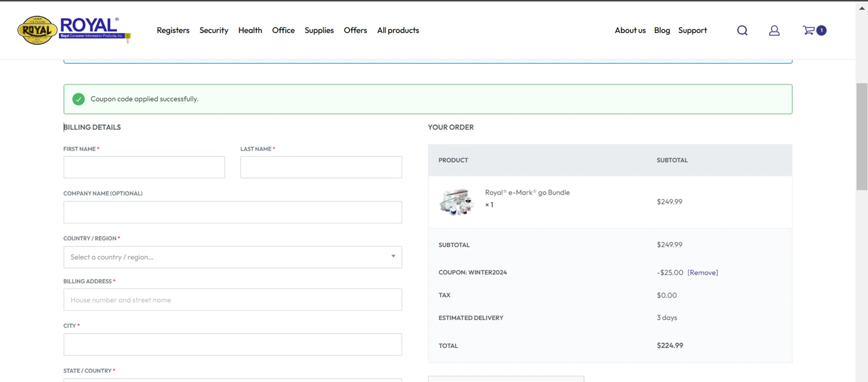Remove the WINTER2024 coupon

(703, 273)
